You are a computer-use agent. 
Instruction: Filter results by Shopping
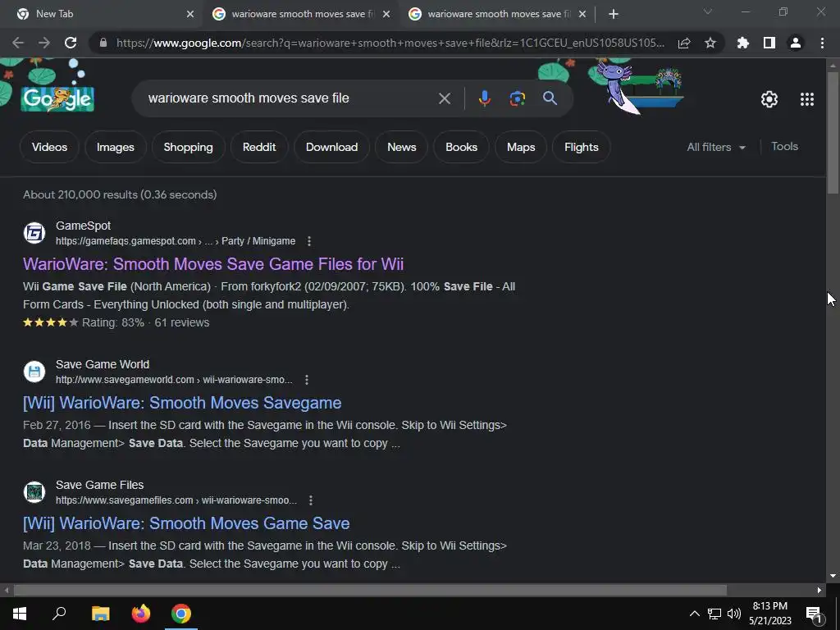tap(188, 147)
